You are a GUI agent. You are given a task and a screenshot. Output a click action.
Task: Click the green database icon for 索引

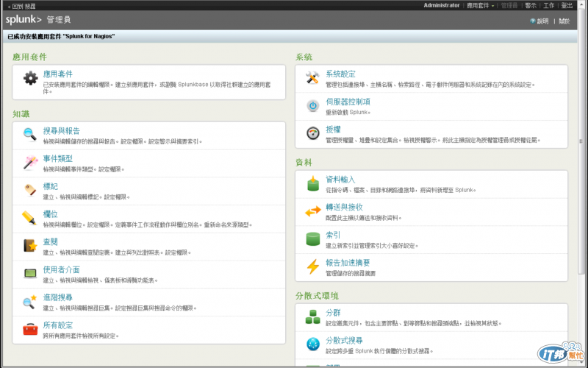tap(313, 238)
